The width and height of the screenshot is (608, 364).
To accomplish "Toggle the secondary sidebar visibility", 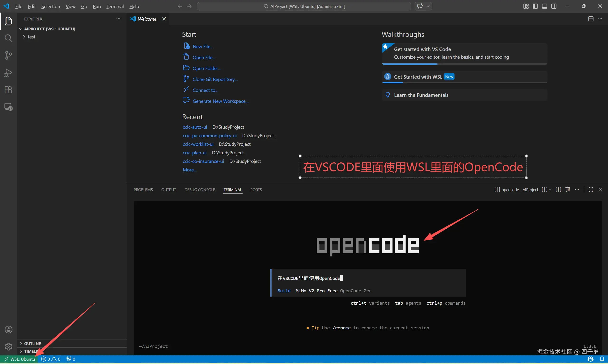I will 554,6.
